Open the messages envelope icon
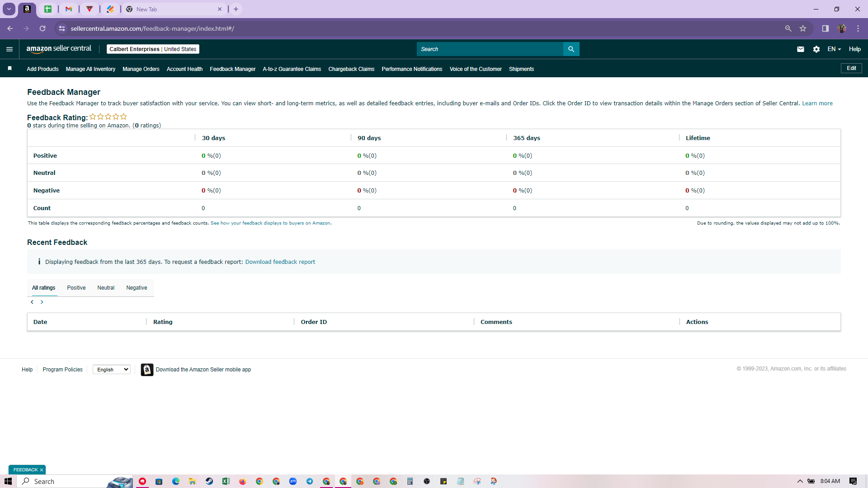The image size is (868, 488). tap(800, 49)
